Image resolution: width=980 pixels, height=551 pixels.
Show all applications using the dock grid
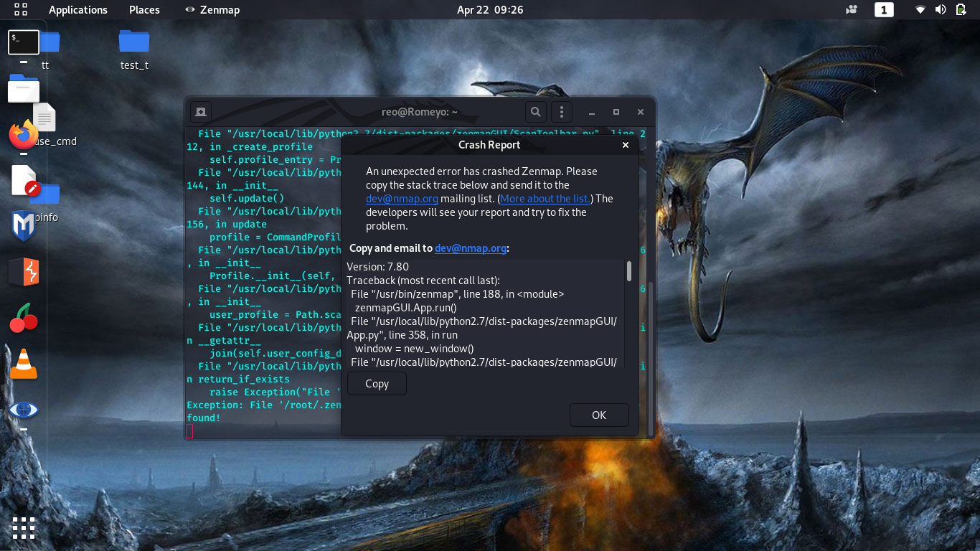tap(24, 527)
